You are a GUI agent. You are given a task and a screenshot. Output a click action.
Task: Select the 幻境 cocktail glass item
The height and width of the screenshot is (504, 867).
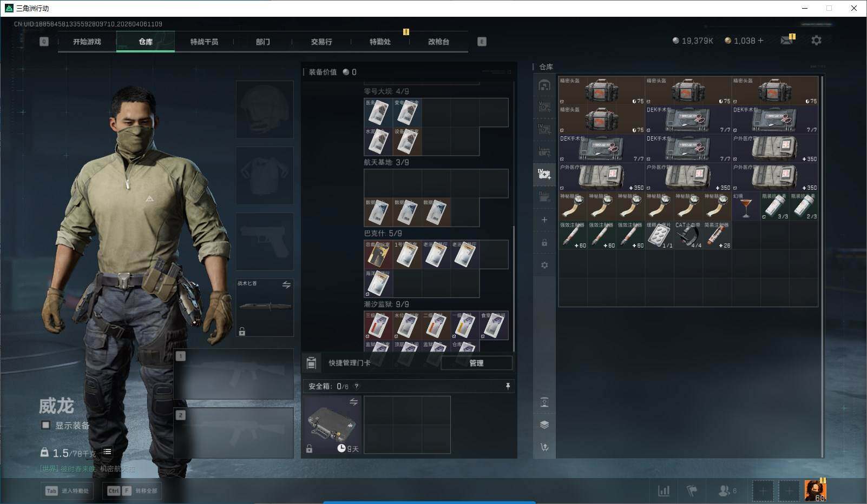coord(746,206)
